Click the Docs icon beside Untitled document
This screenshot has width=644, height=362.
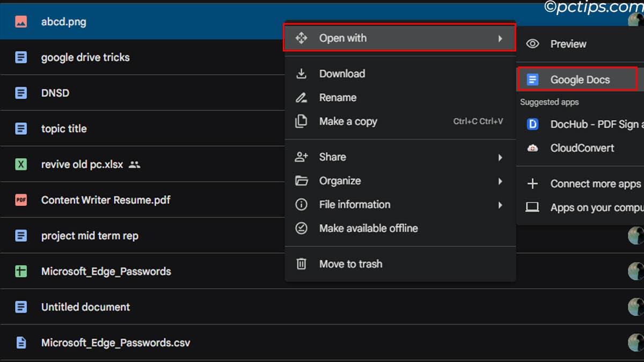(x=21, y=307)
